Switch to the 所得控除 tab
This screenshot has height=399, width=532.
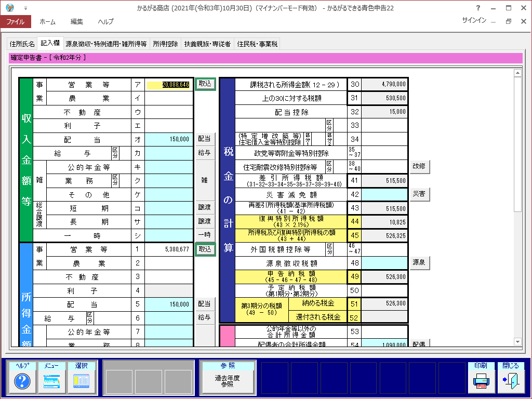click(165, 44)
